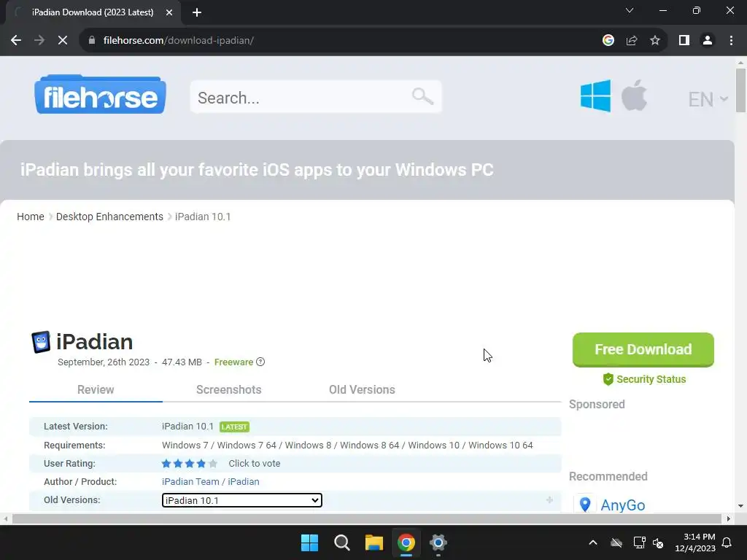Click the vertical scrollbar down arrow
The width and height of the screenshot is (747, 560).
click(x=740, y=506)
